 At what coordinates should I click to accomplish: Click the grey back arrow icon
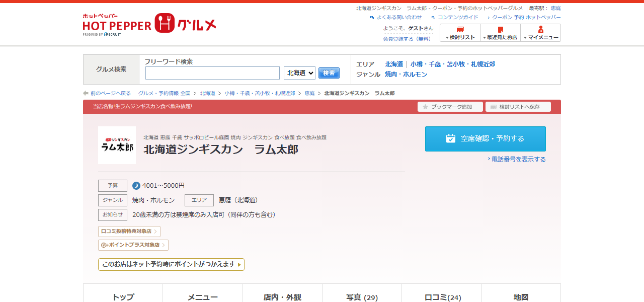point(86,94)
